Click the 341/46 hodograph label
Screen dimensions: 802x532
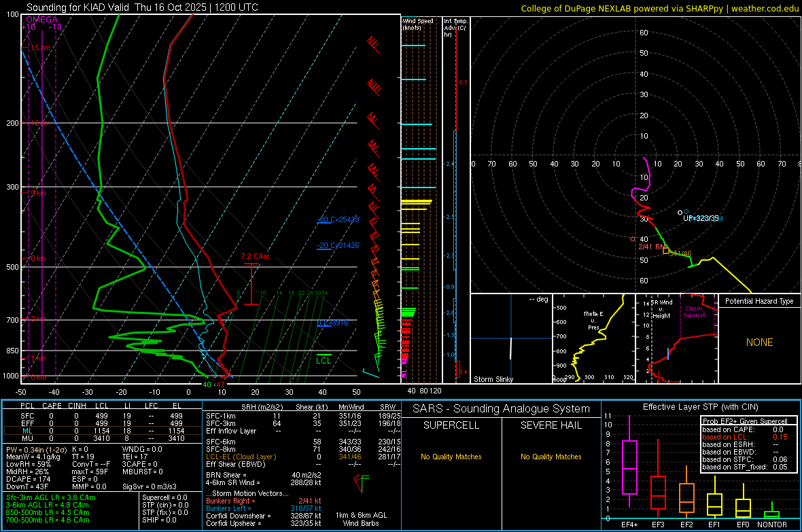[x=680, y=253]
